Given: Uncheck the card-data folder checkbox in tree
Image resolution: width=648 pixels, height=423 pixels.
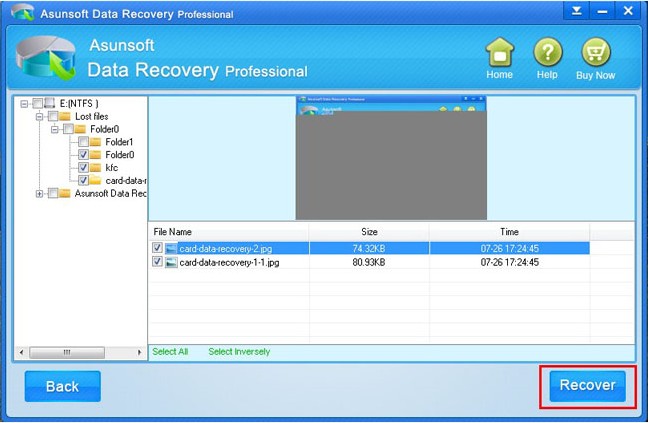Looking at the screenshot, I should click(83, 180).
